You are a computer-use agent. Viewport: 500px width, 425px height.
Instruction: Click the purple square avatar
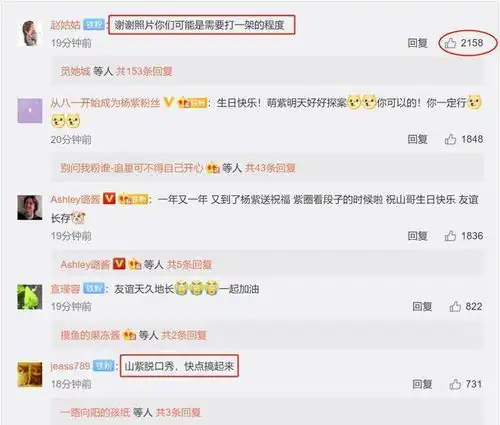coord(30,111)
